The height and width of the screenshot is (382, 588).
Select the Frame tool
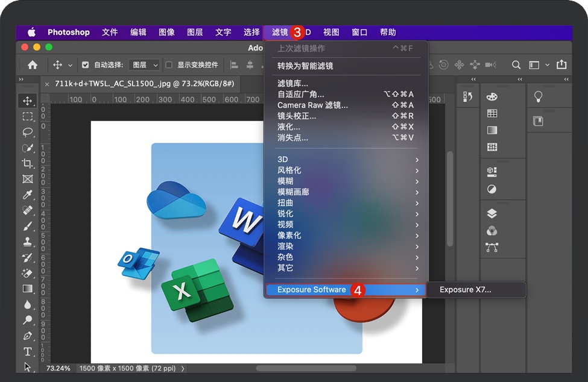27,179
